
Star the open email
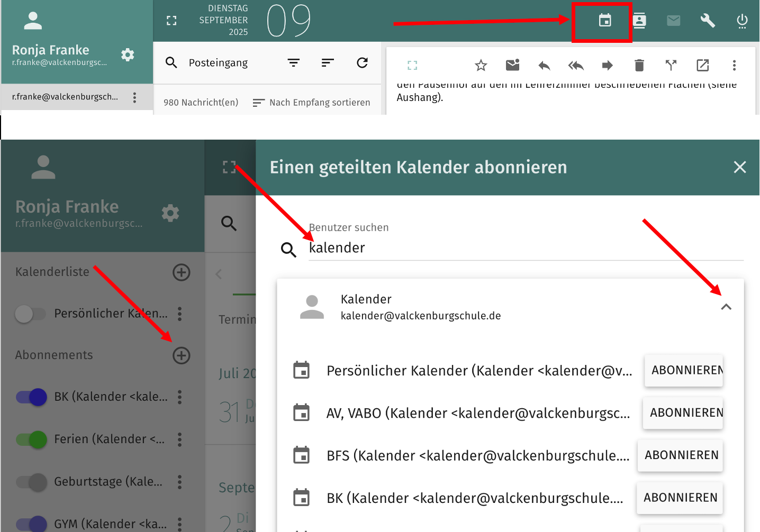point(481,65)
